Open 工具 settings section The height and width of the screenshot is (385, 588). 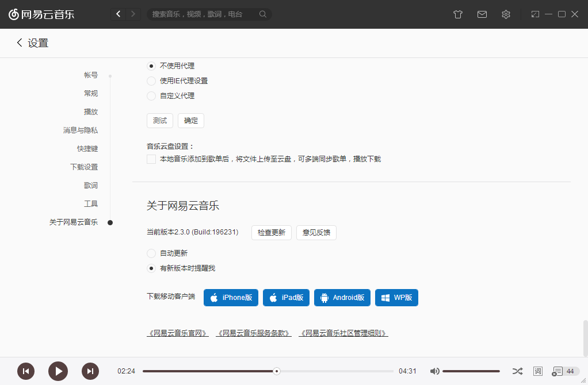[91, 203]
